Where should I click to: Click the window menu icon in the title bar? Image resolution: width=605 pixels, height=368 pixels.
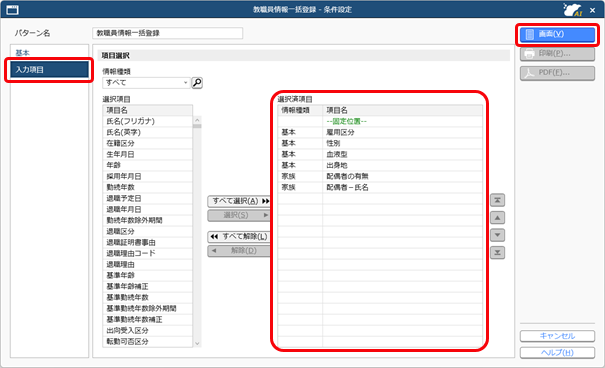pos(12,10)
